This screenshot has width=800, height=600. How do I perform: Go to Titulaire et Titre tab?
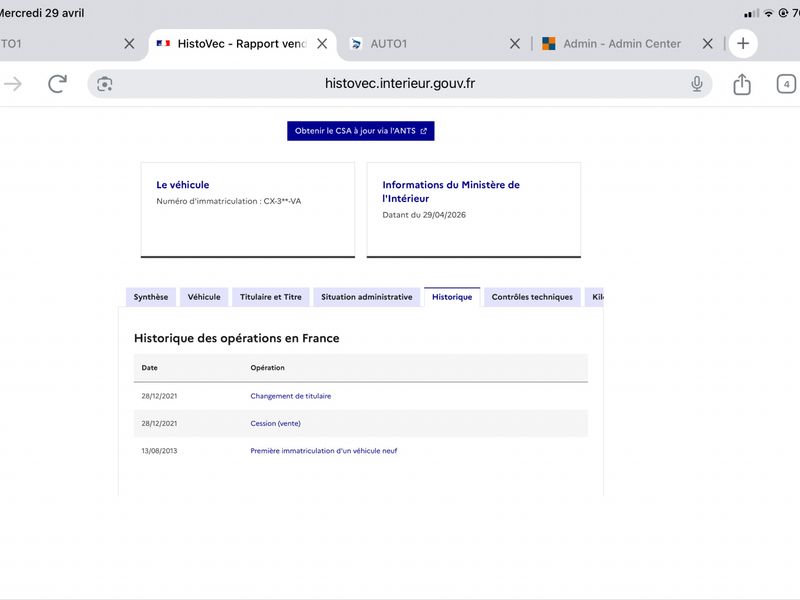pos(270,297)
